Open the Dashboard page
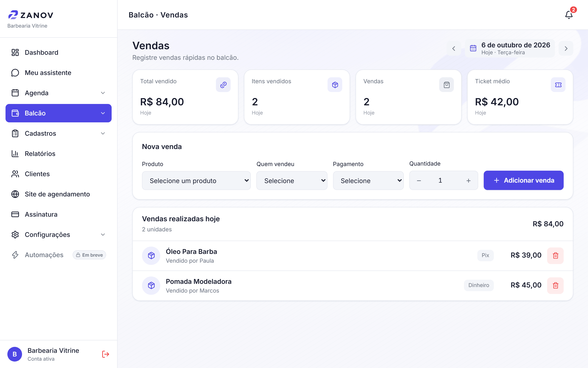 click(59, 52)
